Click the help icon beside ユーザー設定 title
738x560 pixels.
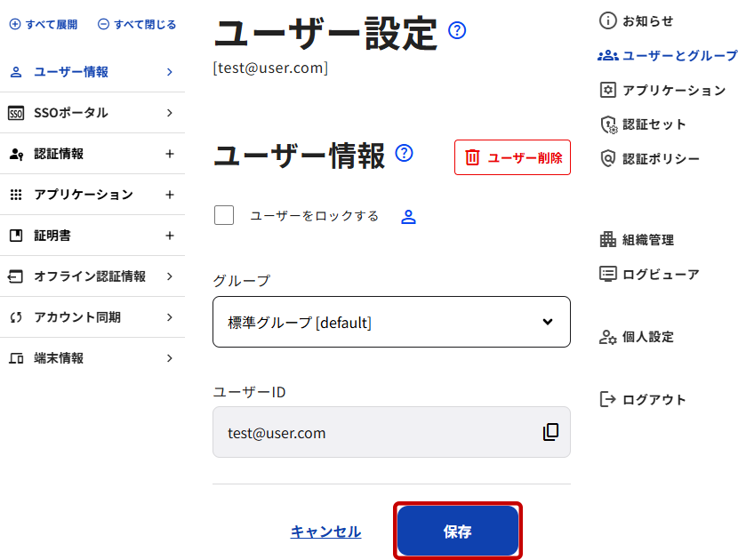coord(457,31)
